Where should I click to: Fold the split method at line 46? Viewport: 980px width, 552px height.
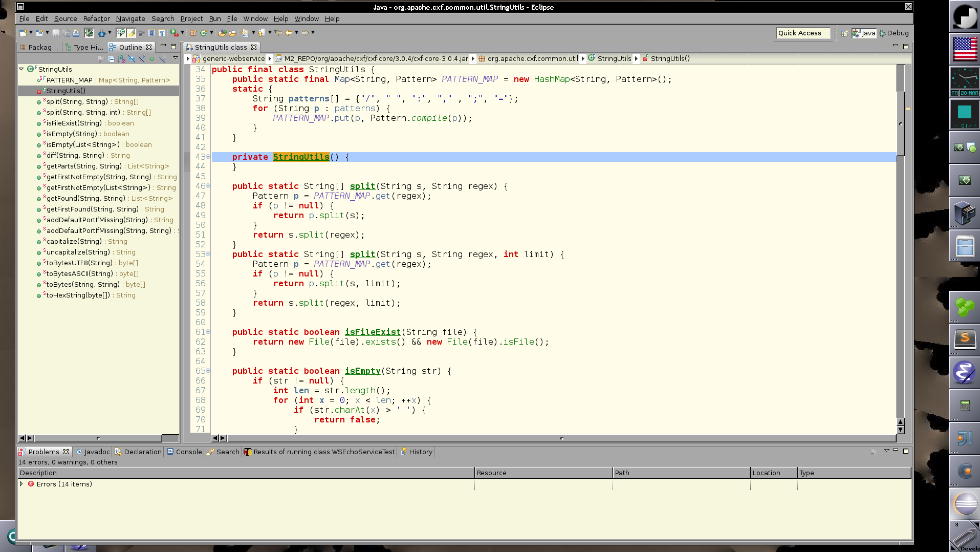click(208, 186)
